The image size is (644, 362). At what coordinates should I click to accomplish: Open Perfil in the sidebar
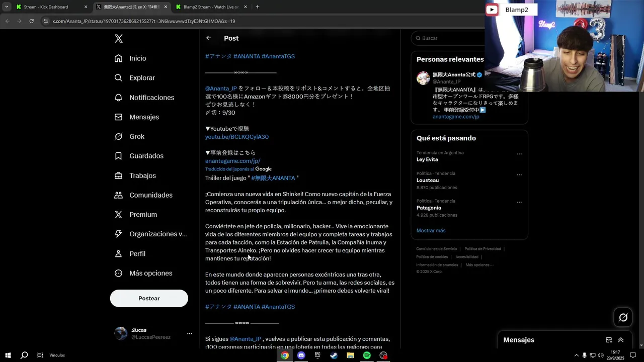point(130,253)
